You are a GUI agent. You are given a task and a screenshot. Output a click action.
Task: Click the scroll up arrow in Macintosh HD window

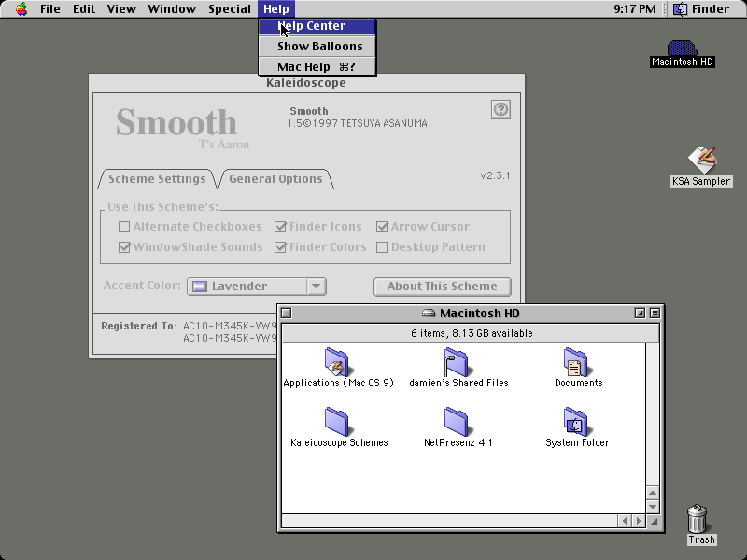[653, 493]
